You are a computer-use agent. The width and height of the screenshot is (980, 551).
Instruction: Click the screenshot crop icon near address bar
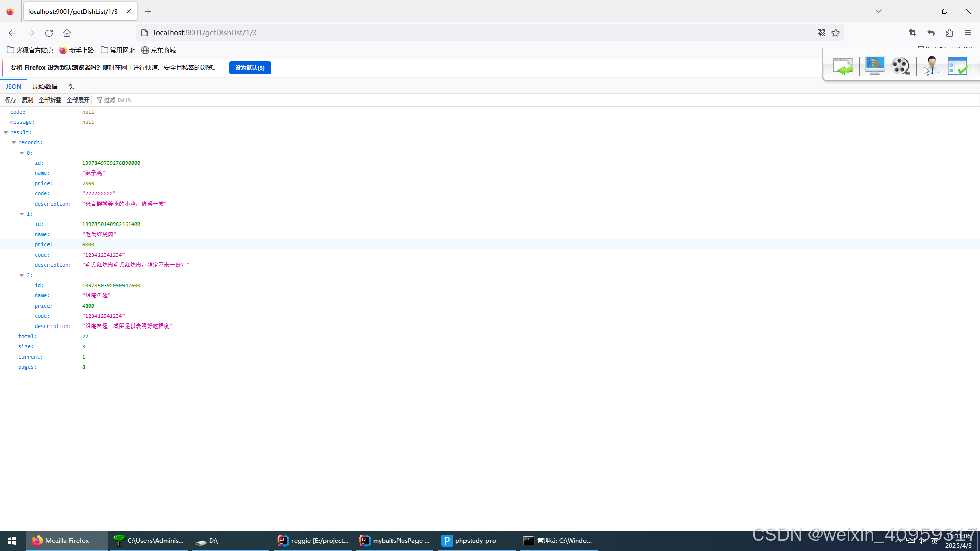tap(913, 33)
